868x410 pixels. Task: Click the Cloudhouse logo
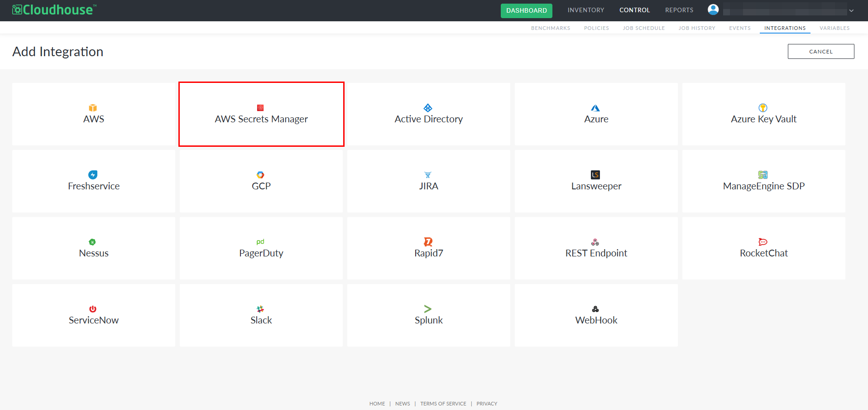(x=54, y=10)
